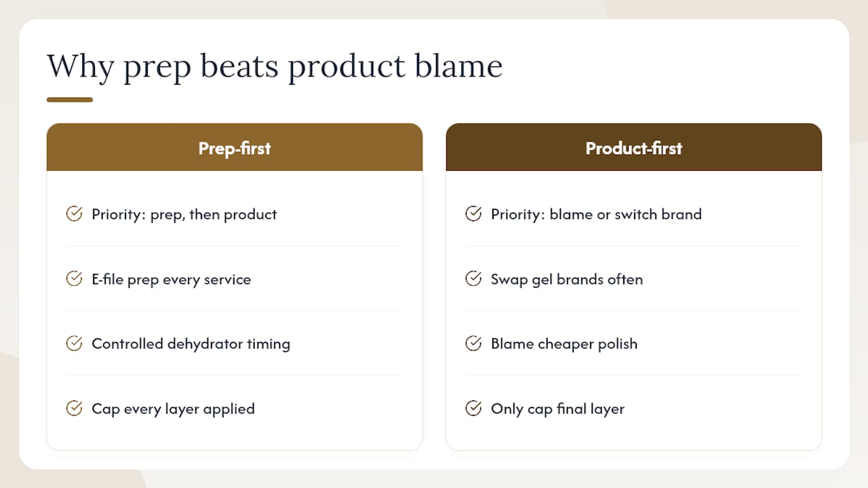The width and height of the screenshot is (868, 488).
Task: Click the slide title 'Why prep beats product blame'
Action: [275, 67]
